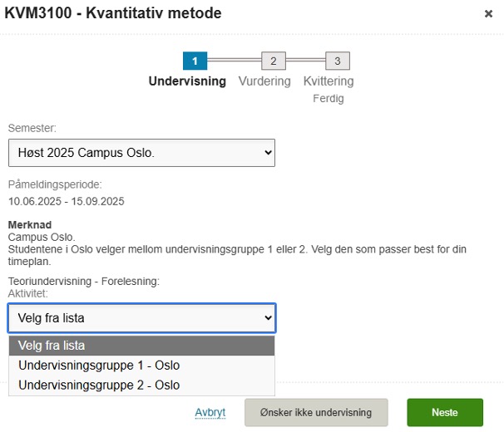Collapse the Aktivitet dropdown showing Velg fra lista
Viewport: 504px width, 432px height.
[x=141, y=318]
